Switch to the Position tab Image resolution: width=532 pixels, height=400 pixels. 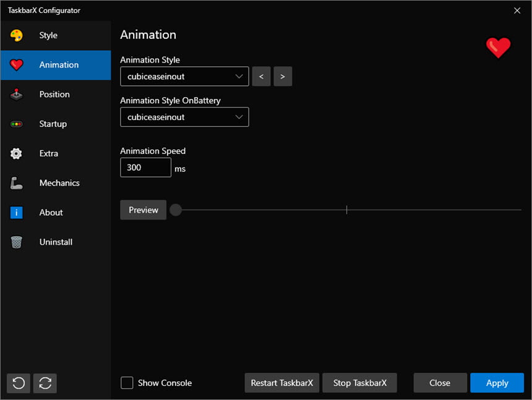coord(56,94)
